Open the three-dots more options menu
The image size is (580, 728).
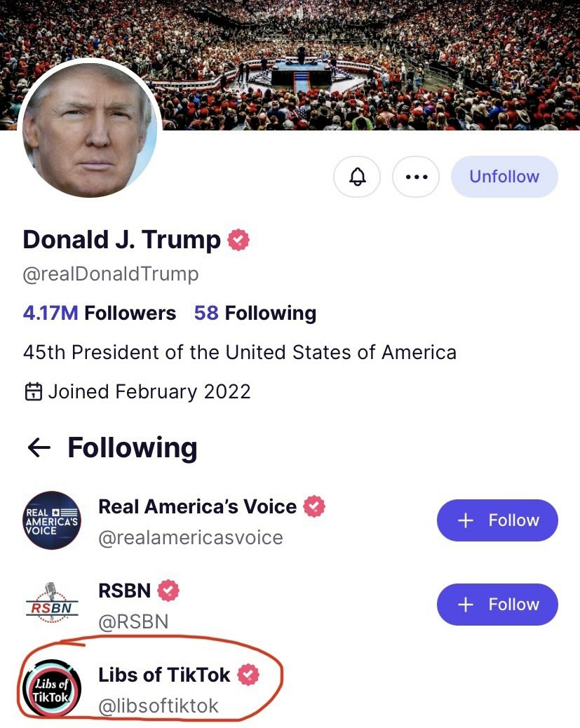[416, 177]
